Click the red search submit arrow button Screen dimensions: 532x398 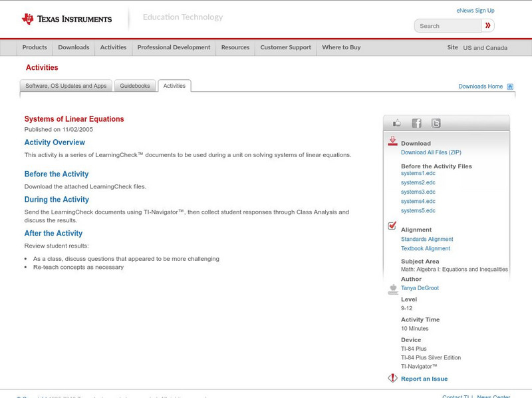click(x=488, y=26)
